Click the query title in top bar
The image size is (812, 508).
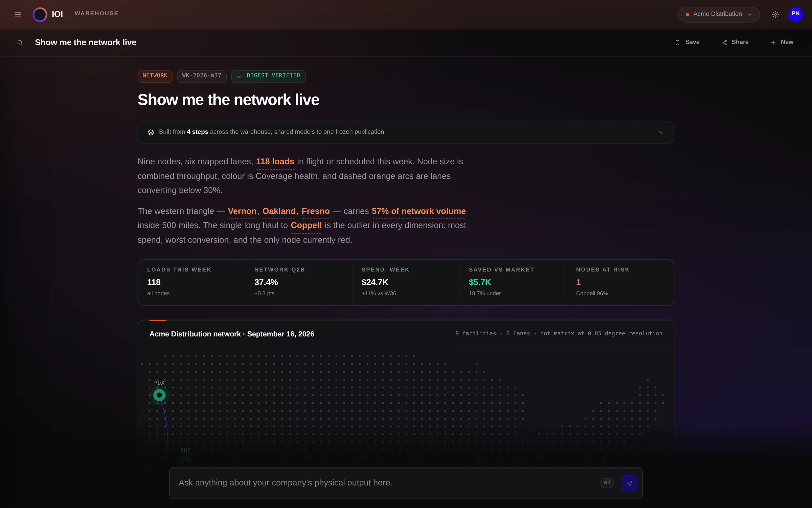pos(86,42)
